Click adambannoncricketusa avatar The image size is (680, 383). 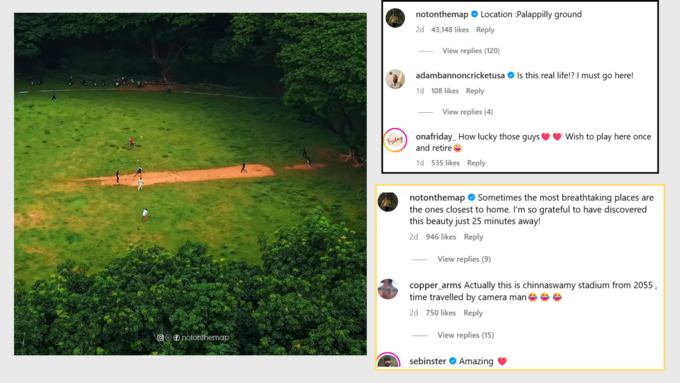[x=395, y=79]
